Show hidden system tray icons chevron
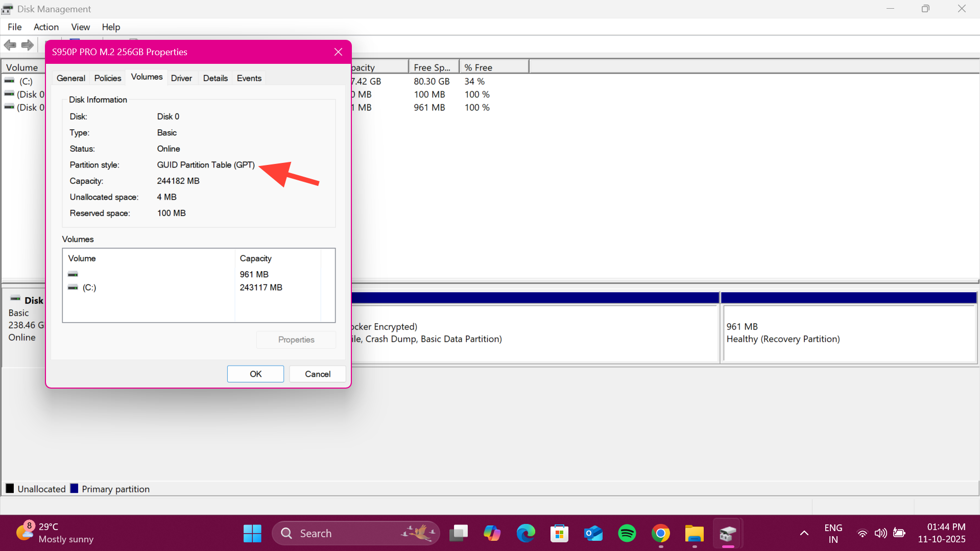This screenshot has height=551, width=980. pyautogui.click(x=804, y=533)
